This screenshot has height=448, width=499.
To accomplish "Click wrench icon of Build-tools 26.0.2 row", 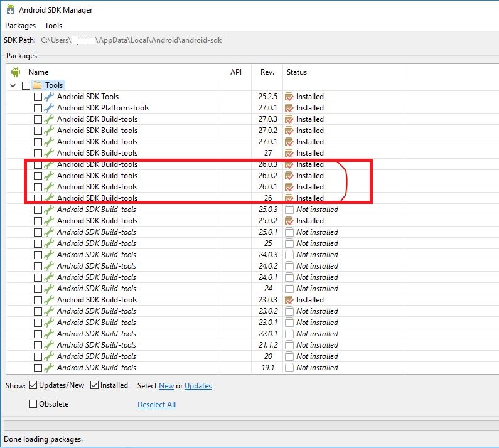I will coord(49,176).
